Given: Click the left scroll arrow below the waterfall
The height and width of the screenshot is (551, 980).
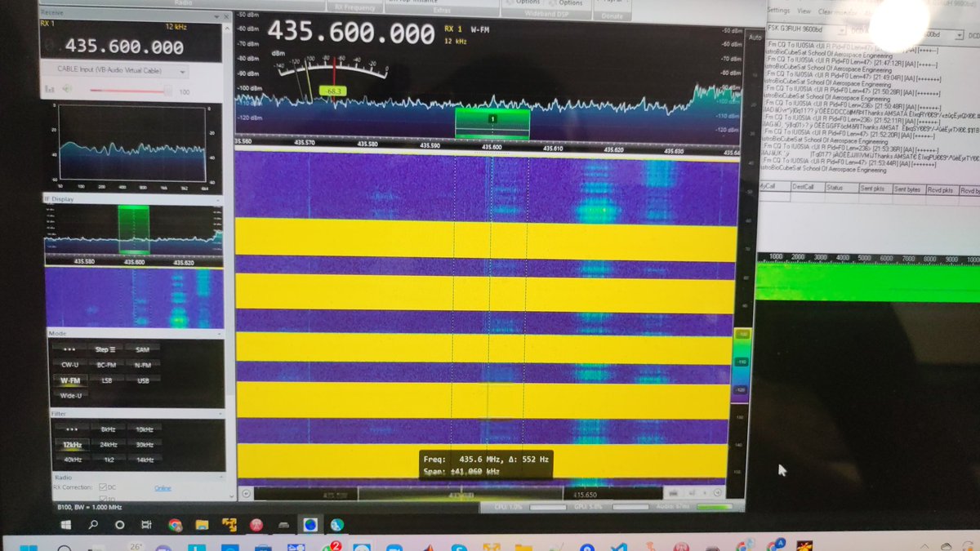Looking at the screenshot, I should pyautogui.click(x=246, y=493).
